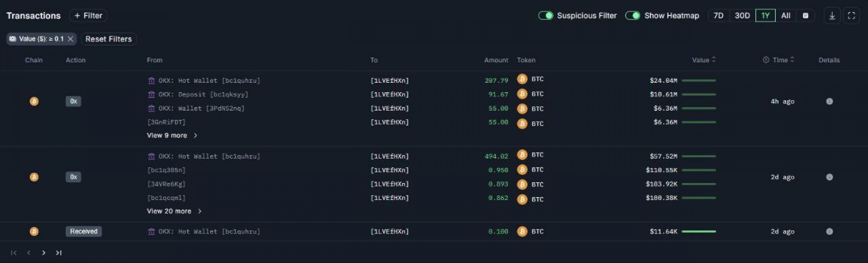Disable the Suspicious Filter toggle
The width and height of the screenshot is (868, 263).
pyautogui.click(x=546, y=16)
